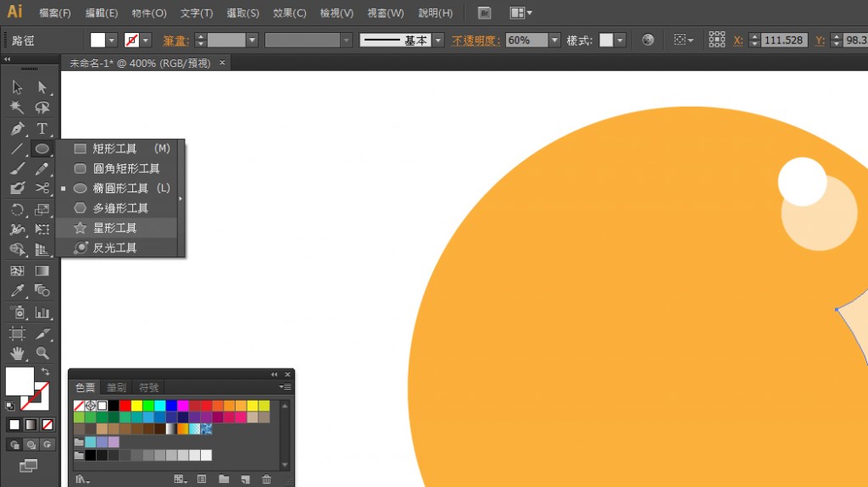Switch to the 筆刷 tab

[x=116, y=387]
